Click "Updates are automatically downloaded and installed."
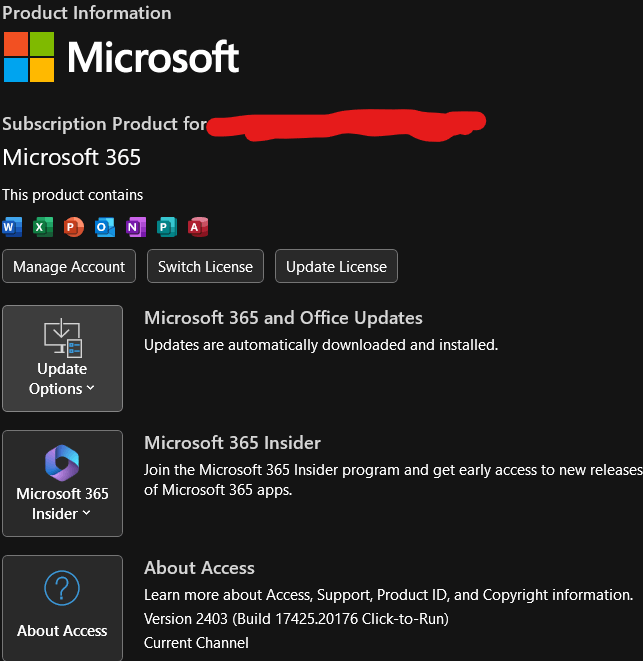This screenshot has width=643, height=661. tap(321, 345)
